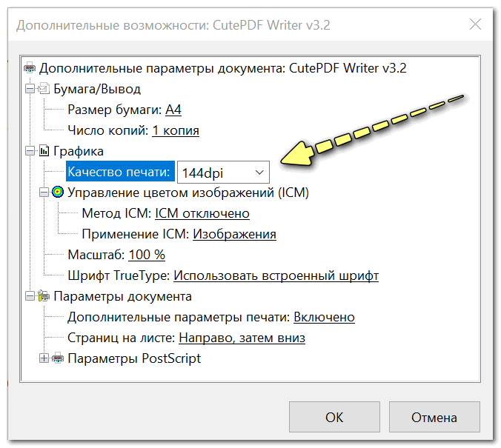Select the 'Применение ICM:' label
Screen dimensions: 501x448
[136, 234]
